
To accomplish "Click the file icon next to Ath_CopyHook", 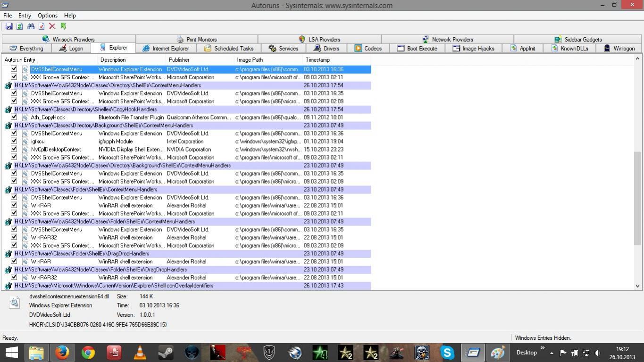I will click(x=25, y=118).
